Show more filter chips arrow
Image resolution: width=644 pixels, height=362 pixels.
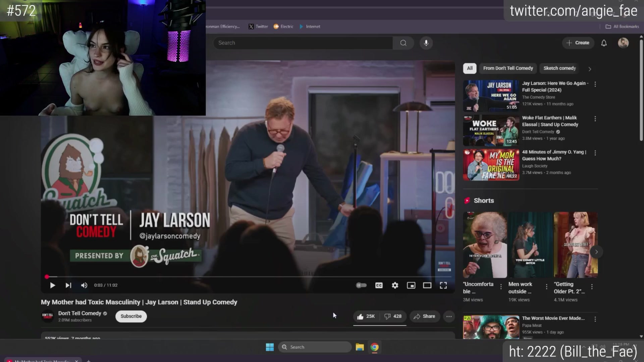pos(590,69)
